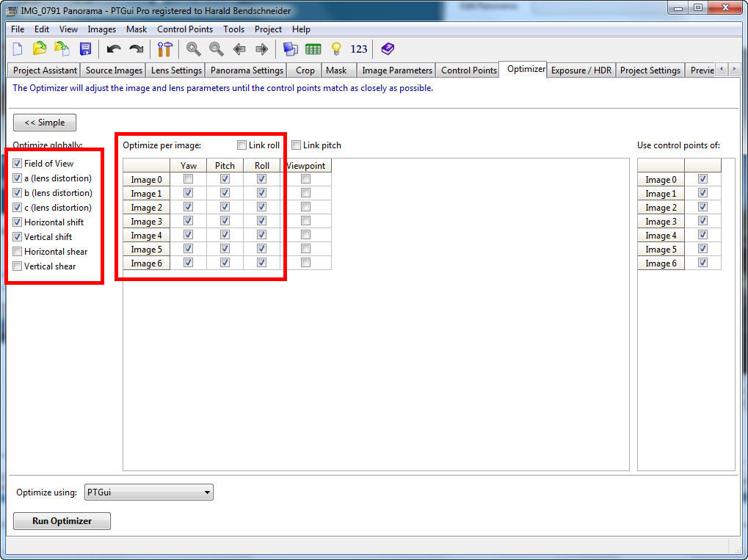Click the 123 numbering icon
This screenshot has height=560, width=748.
click(x=359, y=49)
